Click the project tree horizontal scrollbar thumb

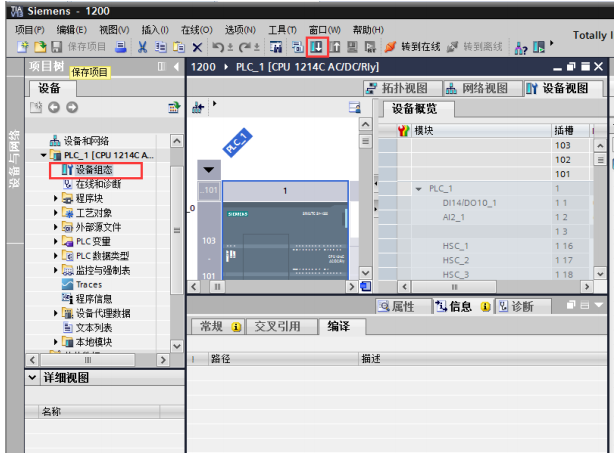pos(88,360)
